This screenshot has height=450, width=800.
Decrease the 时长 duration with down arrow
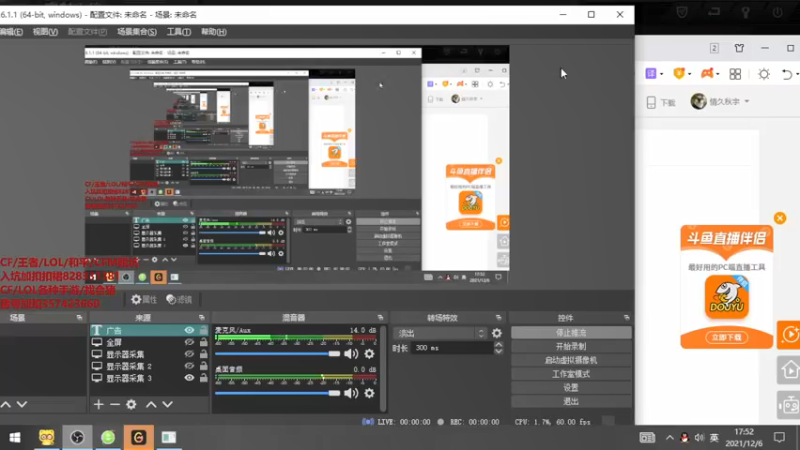click(x=498, y=351)
